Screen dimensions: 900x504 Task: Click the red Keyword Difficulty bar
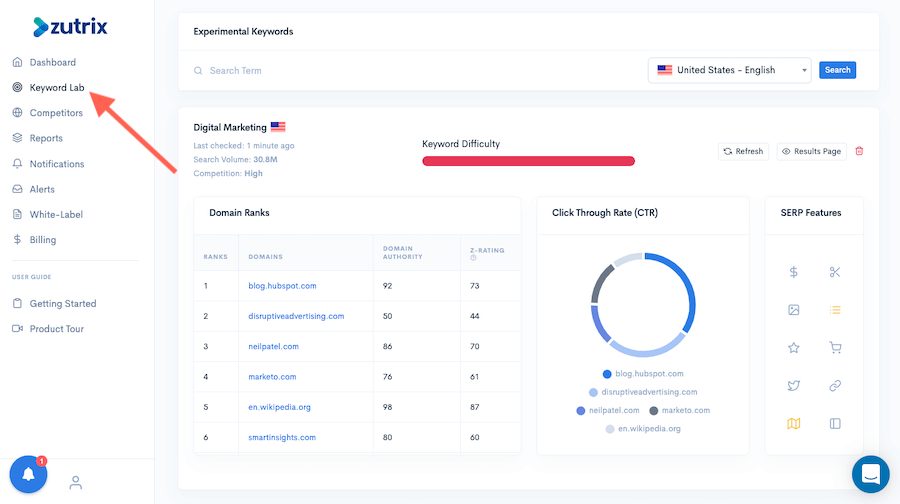coord(529,161)
